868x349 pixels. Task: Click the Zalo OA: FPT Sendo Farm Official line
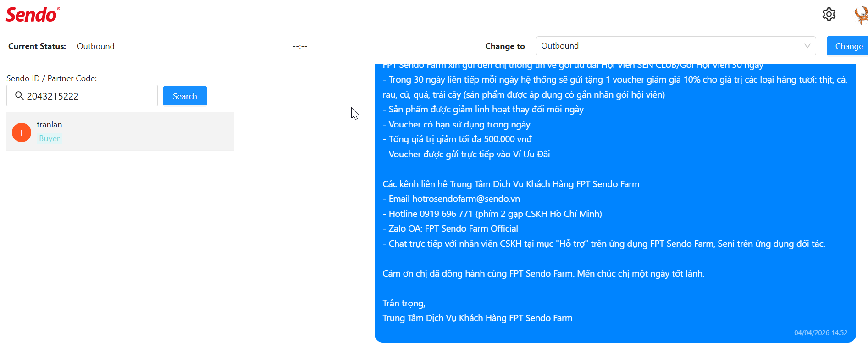[450, 228]
